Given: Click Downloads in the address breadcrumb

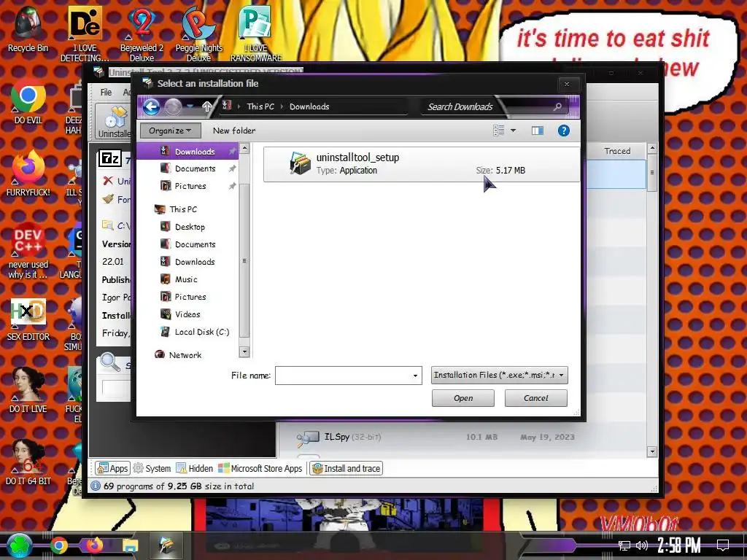Looking at the screenshot, I should coord(309,106).
